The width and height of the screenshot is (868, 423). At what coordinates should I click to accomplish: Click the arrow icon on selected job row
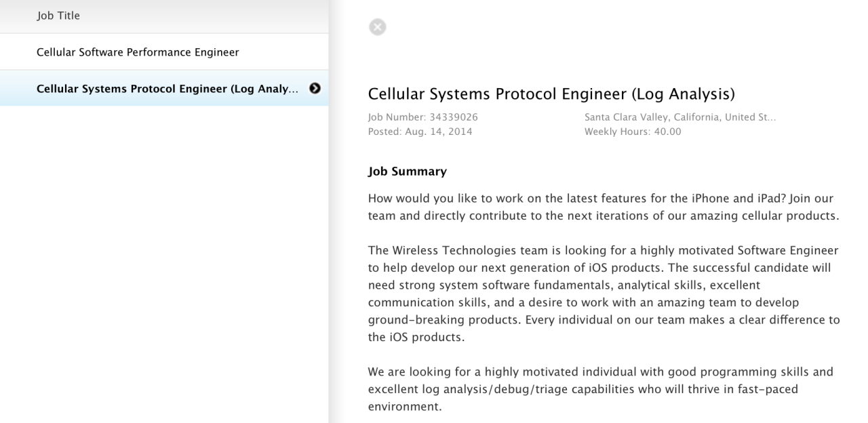tap(315, 88)
